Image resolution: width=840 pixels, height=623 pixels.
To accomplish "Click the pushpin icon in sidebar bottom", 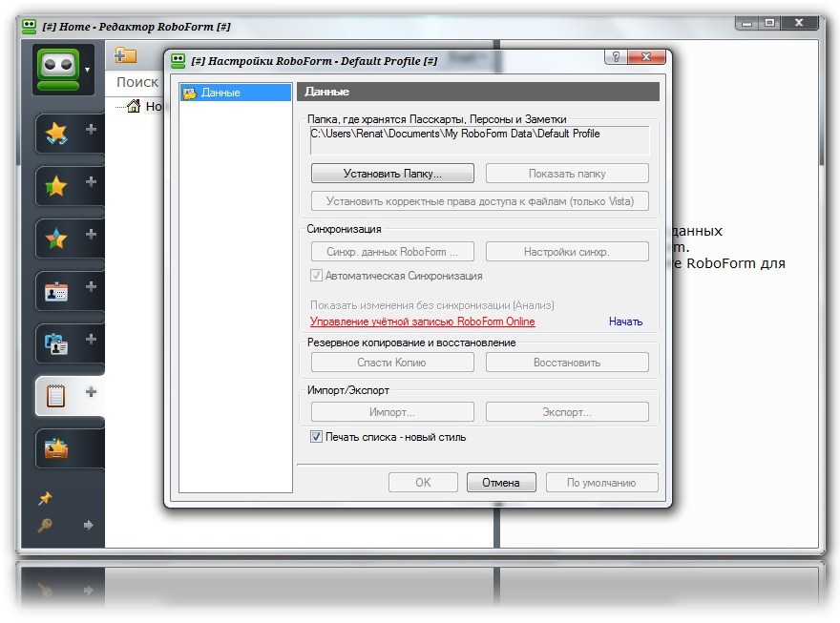I will point(45,498).
